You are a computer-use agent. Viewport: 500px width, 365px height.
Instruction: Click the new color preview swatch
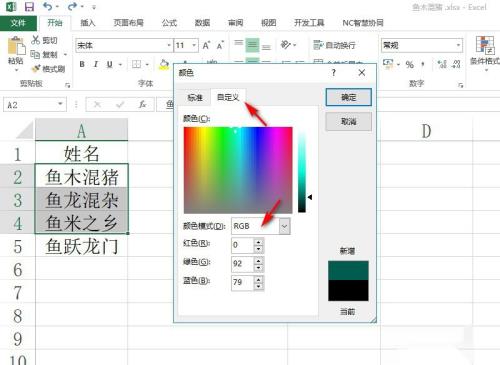[348, 271]
